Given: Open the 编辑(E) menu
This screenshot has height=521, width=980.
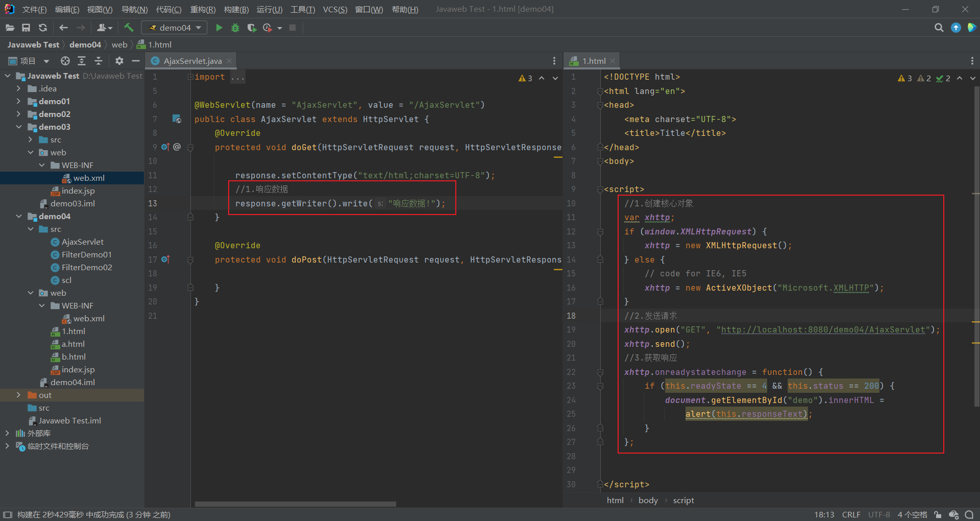Looking at the screenshot, I should click(x=67, y=9).
